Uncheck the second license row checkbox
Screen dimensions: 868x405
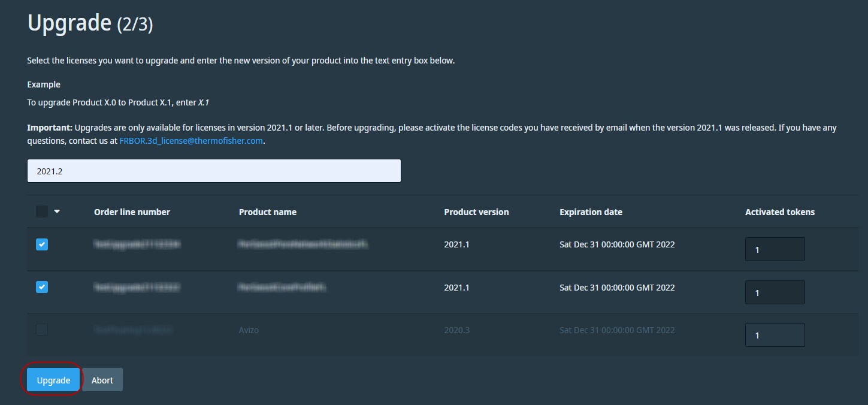42,287
